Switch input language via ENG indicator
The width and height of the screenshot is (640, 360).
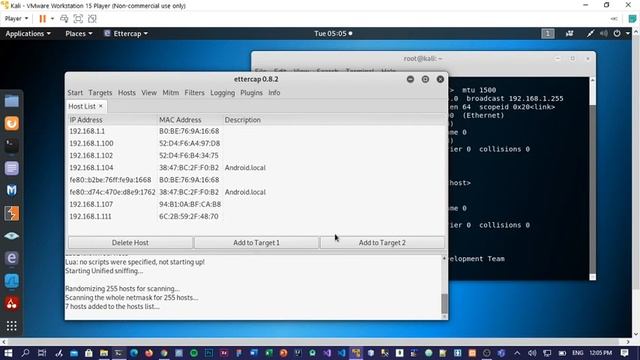(578, 353)
